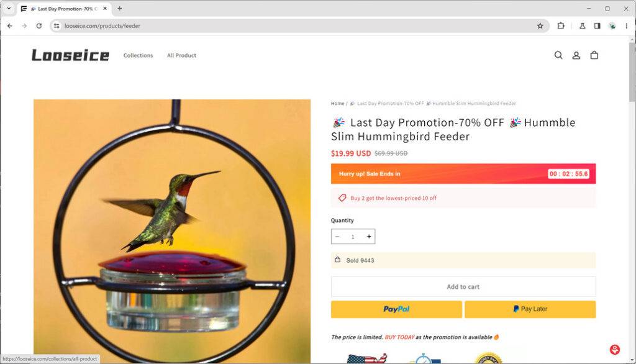Navigate to Home via the breadcrumb link
Viewport: 636px width, 364px height.
pos(337,103)
